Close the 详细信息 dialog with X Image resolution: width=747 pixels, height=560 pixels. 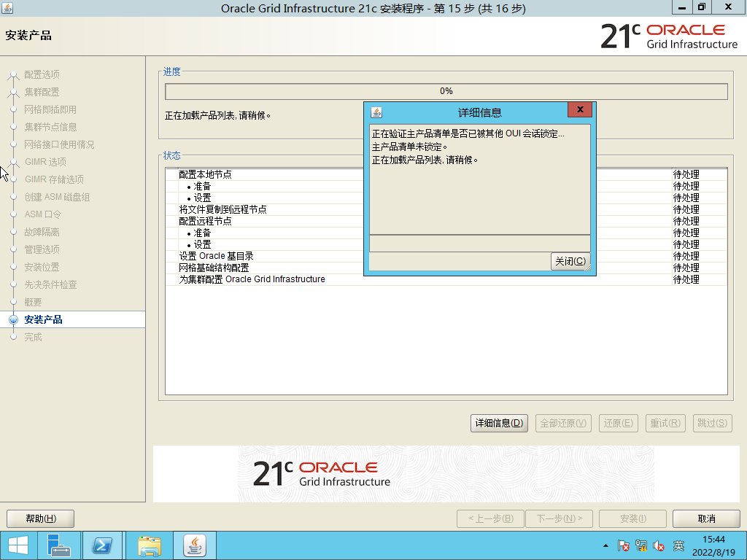click(x=580, y=109)
